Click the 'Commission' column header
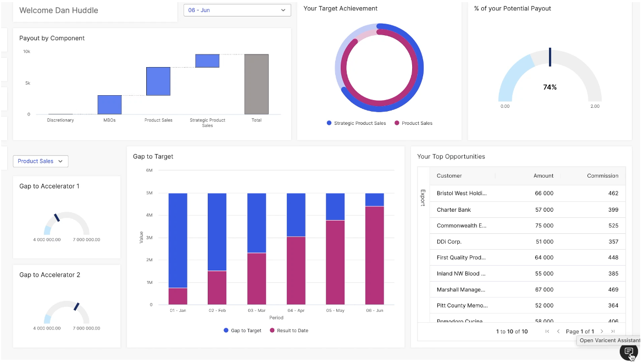The width and height of the screenshot is (644, 363). (602, 175)
